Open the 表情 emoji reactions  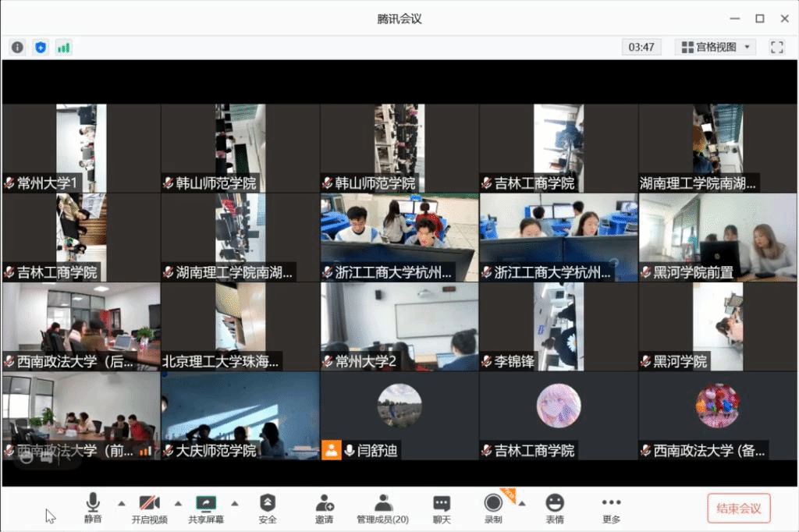[555, 509]
